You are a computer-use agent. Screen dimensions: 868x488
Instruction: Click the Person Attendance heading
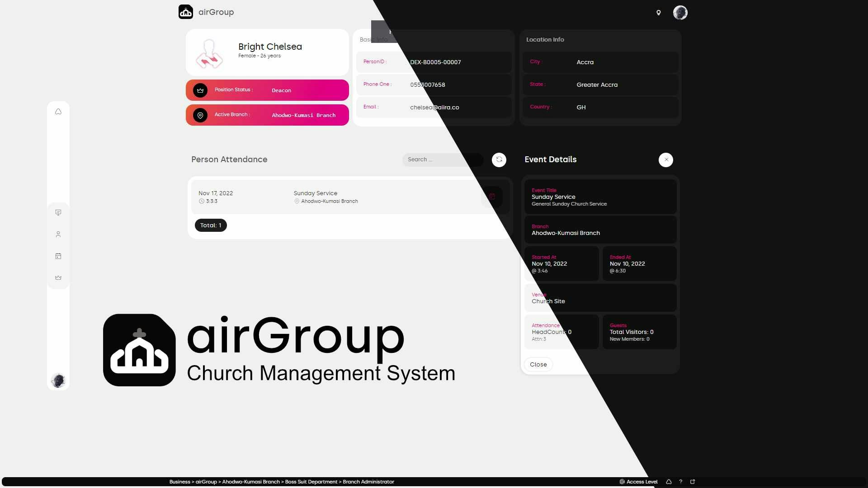coord(229,160)
